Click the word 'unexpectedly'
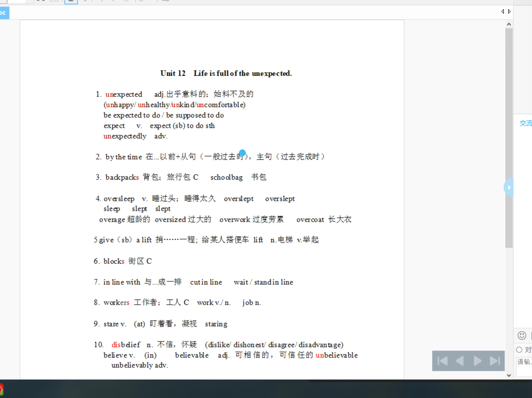This screenshot has height=398, width=532. (x=125, y=136)
